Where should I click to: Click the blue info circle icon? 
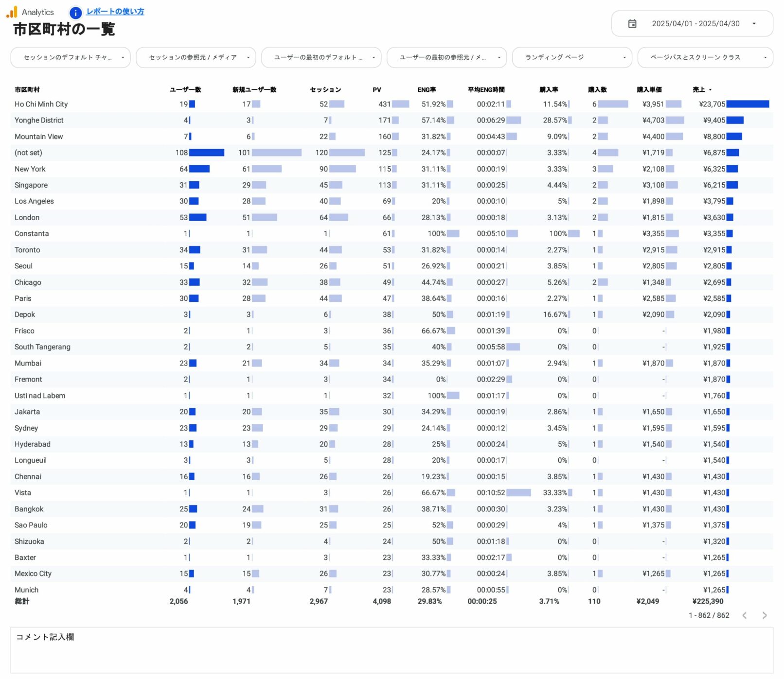pos(75,13)
